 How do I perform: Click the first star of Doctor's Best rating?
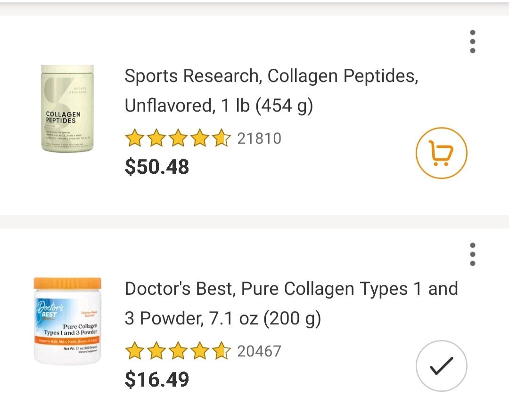(x=134, y=352)
